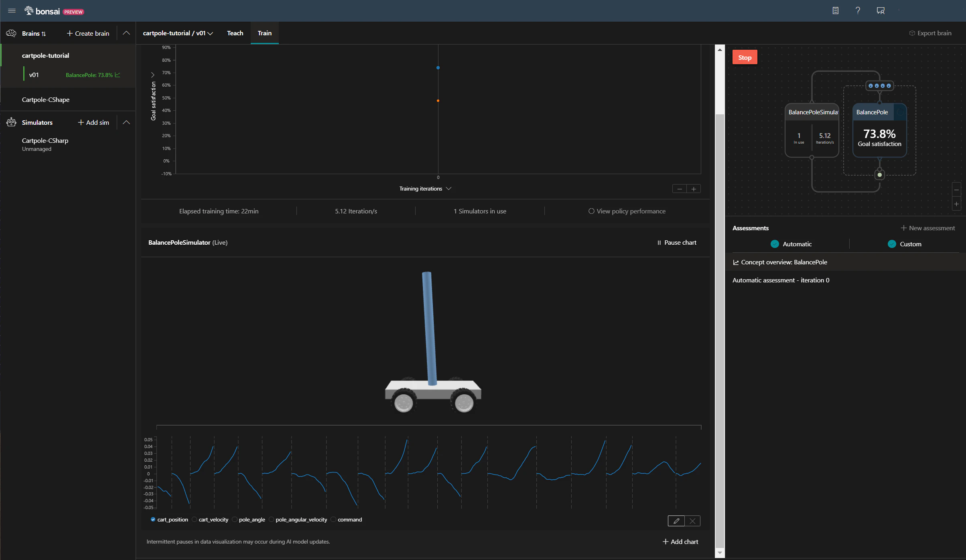This screenshot has width=966, height=560.
Task: Zoom in the brain graph canvas
Action: (957, 204)
